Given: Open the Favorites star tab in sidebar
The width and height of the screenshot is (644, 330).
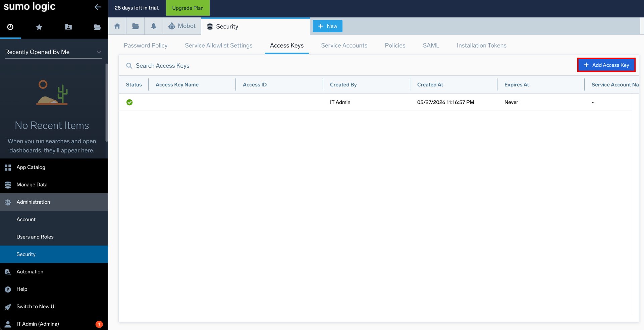Looking at the screenshot, I should 39,27.
